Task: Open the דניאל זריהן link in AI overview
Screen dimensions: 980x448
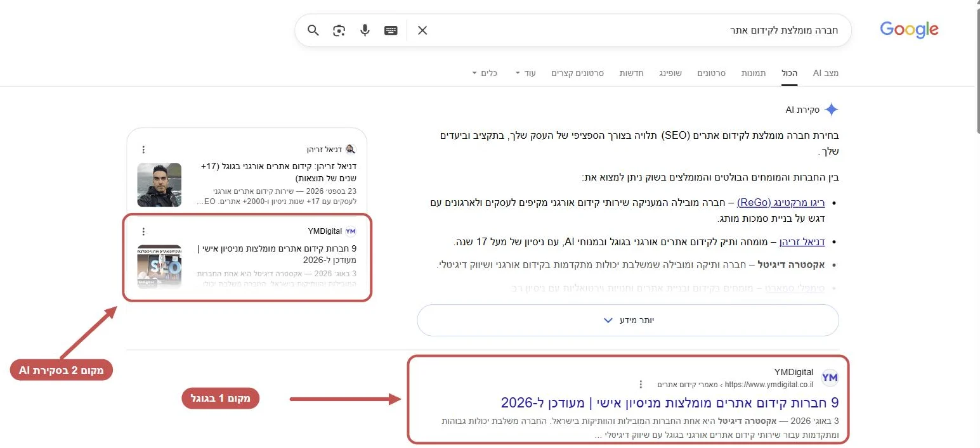Action: click(802, 242)
